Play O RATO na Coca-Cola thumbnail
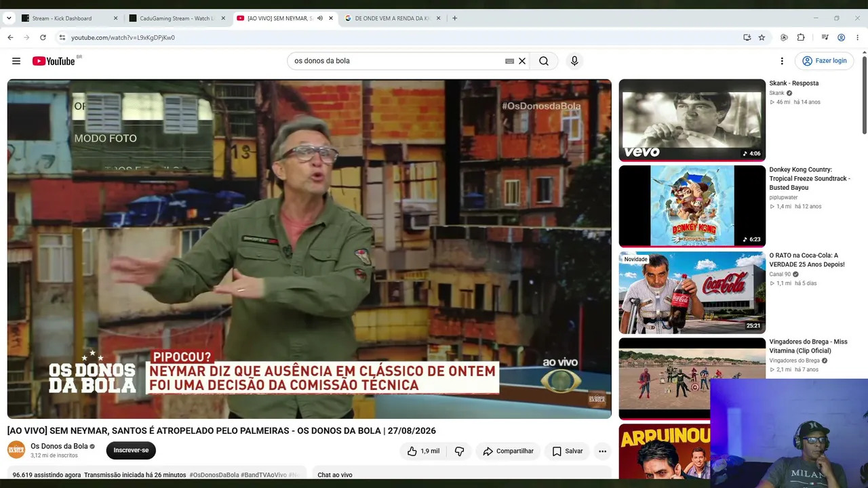 click(x=692, y=292)
